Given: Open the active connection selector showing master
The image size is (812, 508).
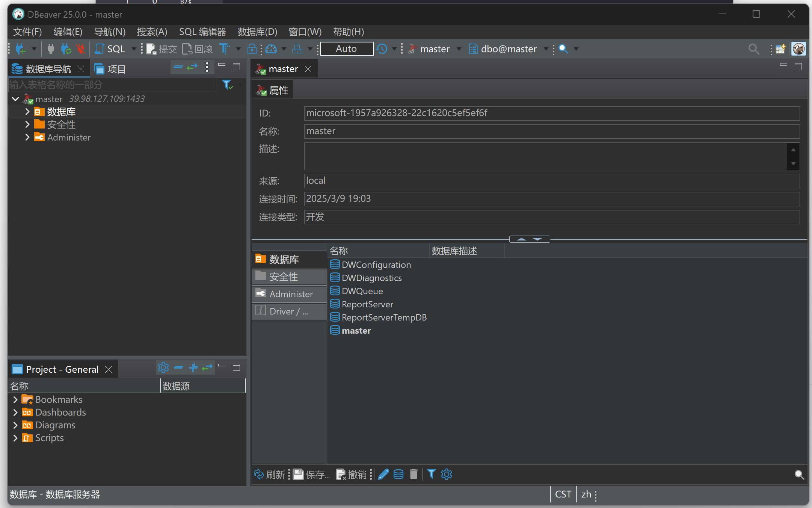Looking at the screenshot, I should 434,49.
